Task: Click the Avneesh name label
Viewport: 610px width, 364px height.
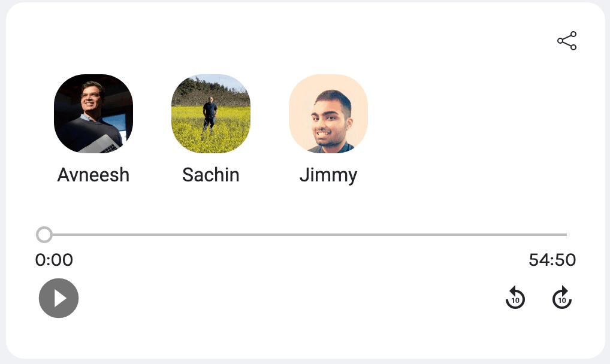Action: [93, 175]
